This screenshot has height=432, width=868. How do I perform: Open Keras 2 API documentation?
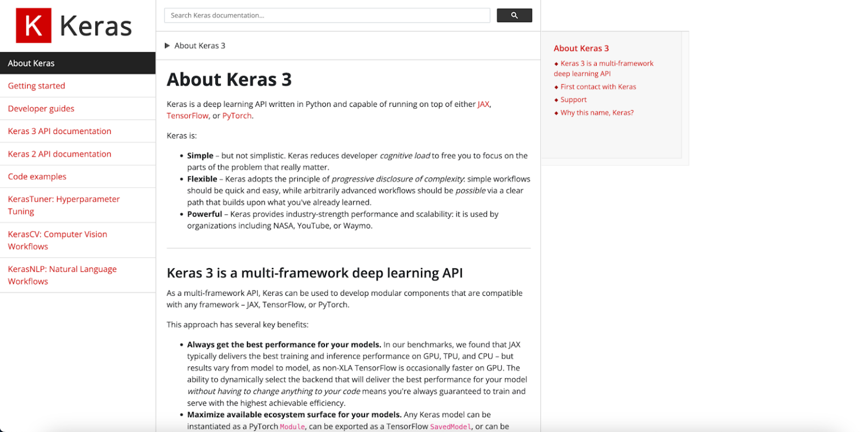click(59, 153)
